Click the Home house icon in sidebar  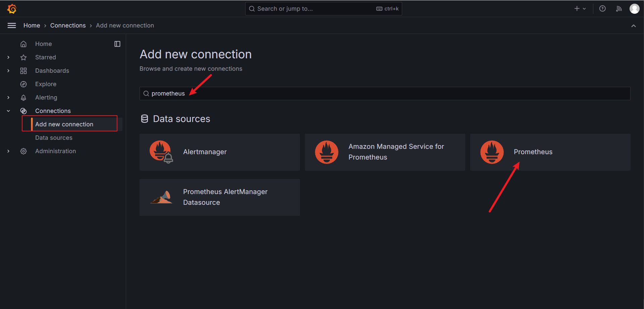click(x=23, y=44)
